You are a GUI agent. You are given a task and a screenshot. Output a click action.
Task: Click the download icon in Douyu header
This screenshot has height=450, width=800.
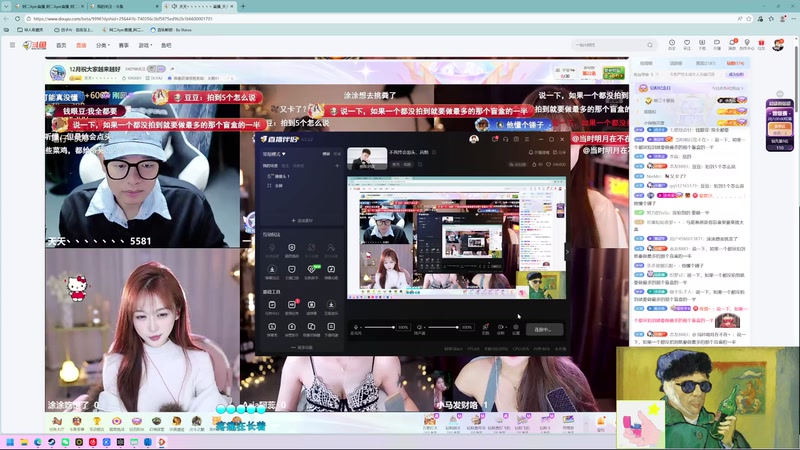[x=702, y=44]
